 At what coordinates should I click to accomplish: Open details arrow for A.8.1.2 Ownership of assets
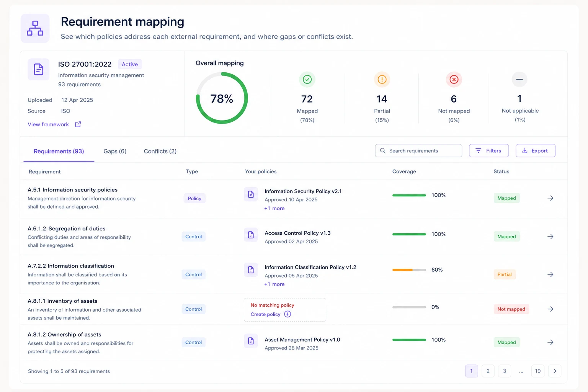tap(550, 342)
